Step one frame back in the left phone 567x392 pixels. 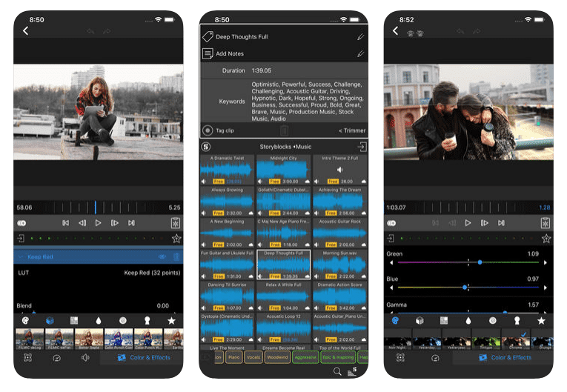(82, 223)
